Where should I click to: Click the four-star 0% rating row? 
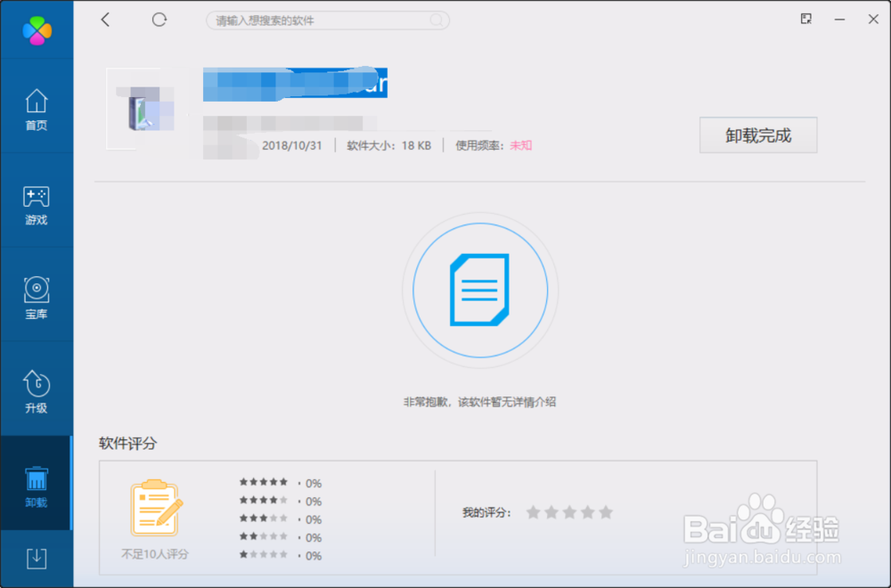click(x=280, y=501)
